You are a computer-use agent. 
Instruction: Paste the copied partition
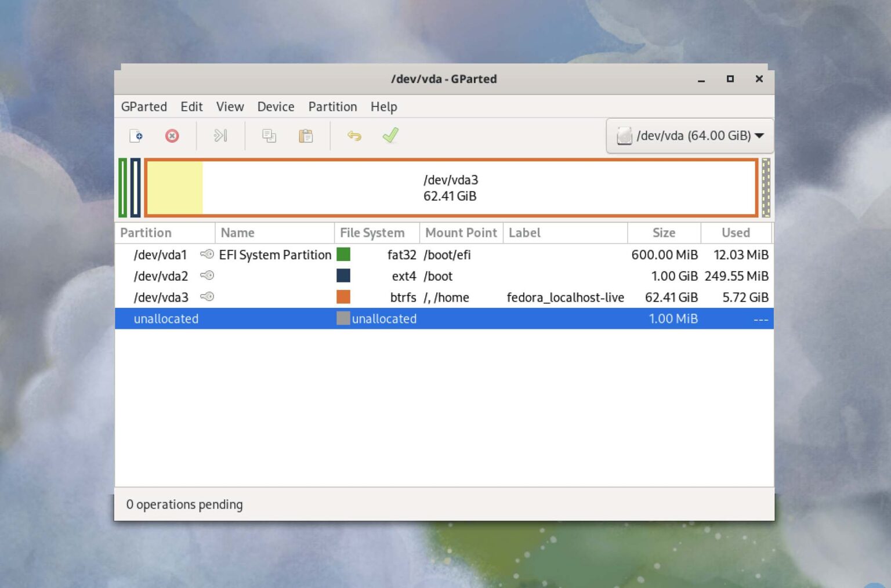pos(306,136)
